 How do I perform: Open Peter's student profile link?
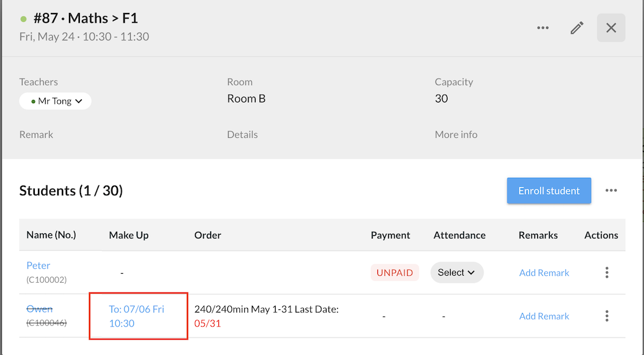click(38, 265)
